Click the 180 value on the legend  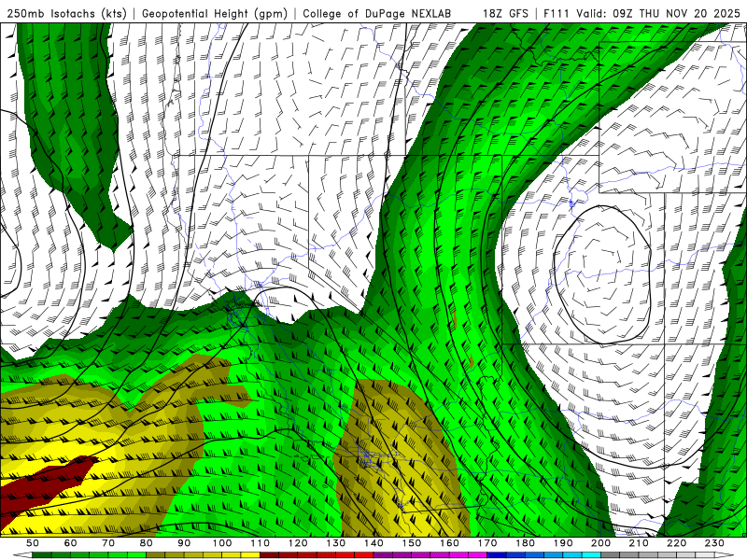(525, 543)
